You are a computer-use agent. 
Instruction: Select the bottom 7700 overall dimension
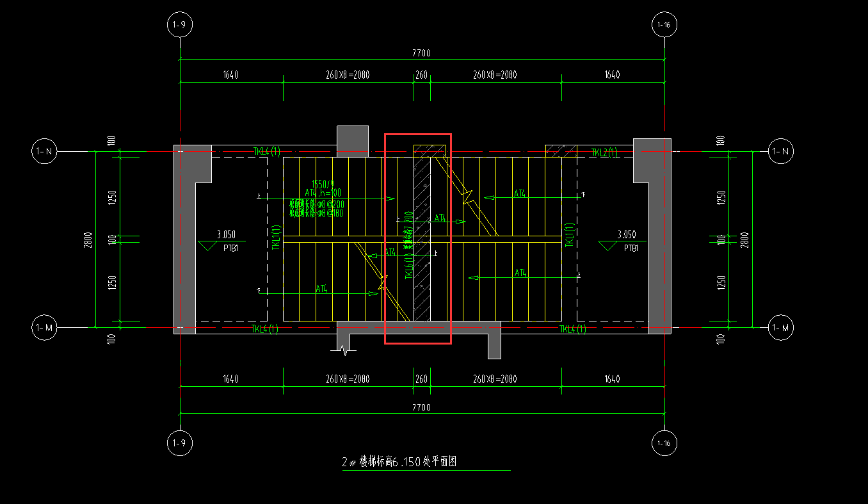click(x=422, y=407)
